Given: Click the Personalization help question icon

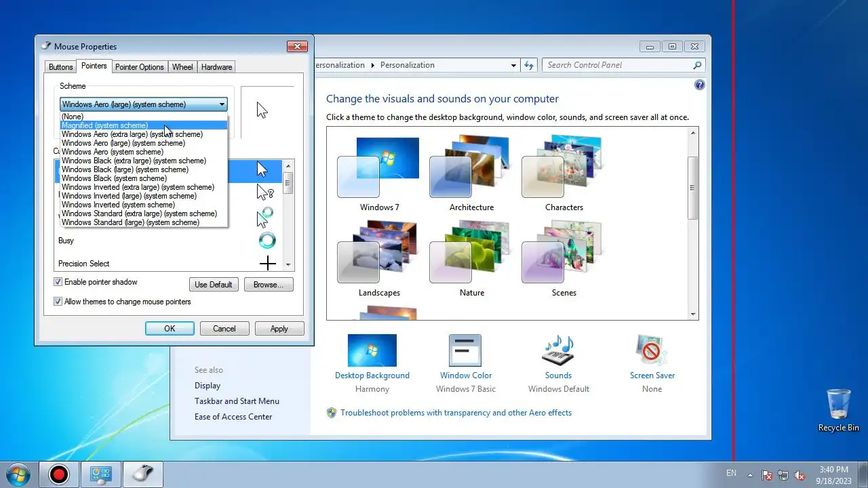Looking at the screenshot, I should click(699, 85).
